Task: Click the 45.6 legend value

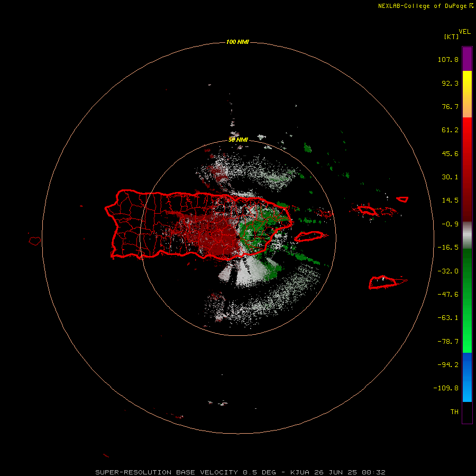Action: pos(450,153)
